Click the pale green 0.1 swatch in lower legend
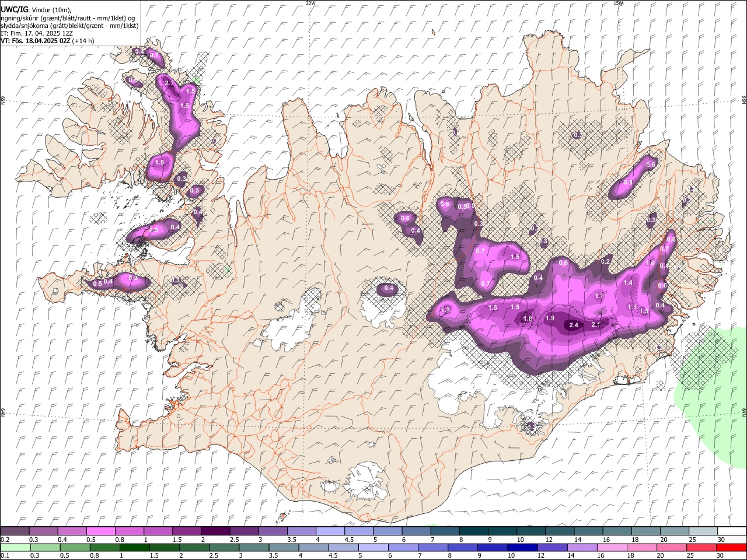The image size is (747, 560). (15, 547)
